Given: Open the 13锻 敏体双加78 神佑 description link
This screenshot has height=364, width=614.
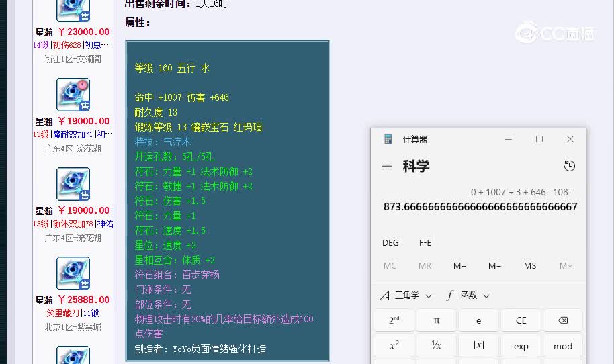Looking at the screenshot, I should tap(73, 224).
